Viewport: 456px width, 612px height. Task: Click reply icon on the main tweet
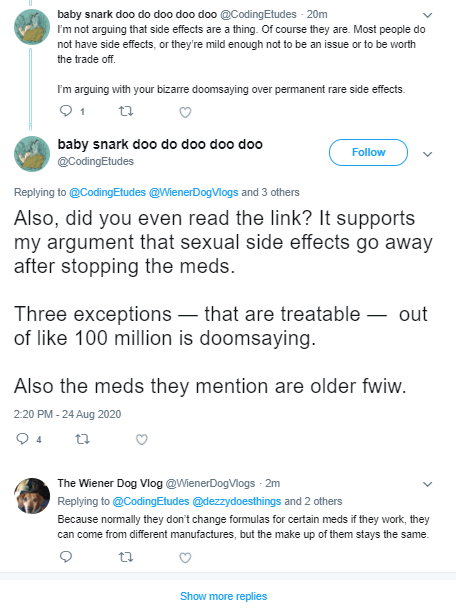click(22, 439)
